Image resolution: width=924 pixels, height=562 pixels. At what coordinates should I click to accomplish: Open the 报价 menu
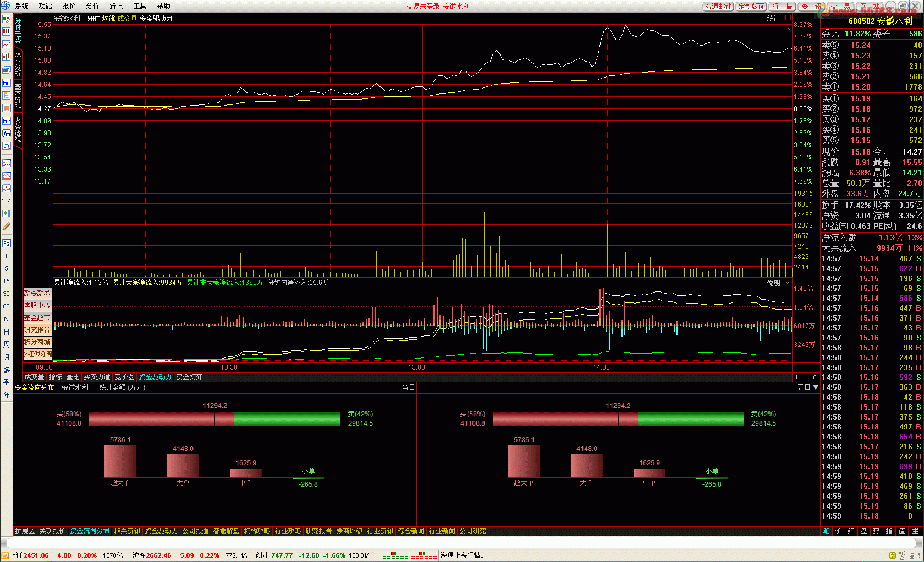coord(69,6)
